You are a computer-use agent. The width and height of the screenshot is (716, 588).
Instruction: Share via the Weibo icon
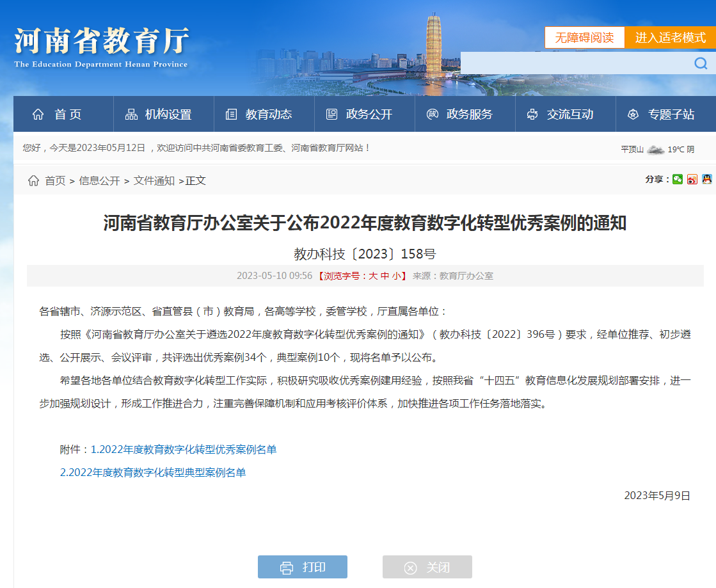[692, 179]
